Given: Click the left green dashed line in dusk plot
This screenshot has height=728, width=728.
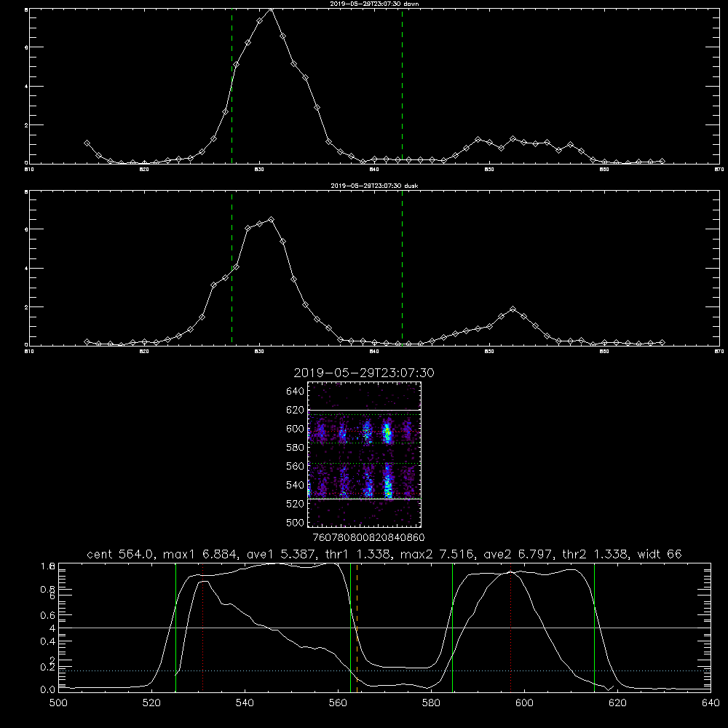Looking at the screenshot, I should click(x=232, y=269).
